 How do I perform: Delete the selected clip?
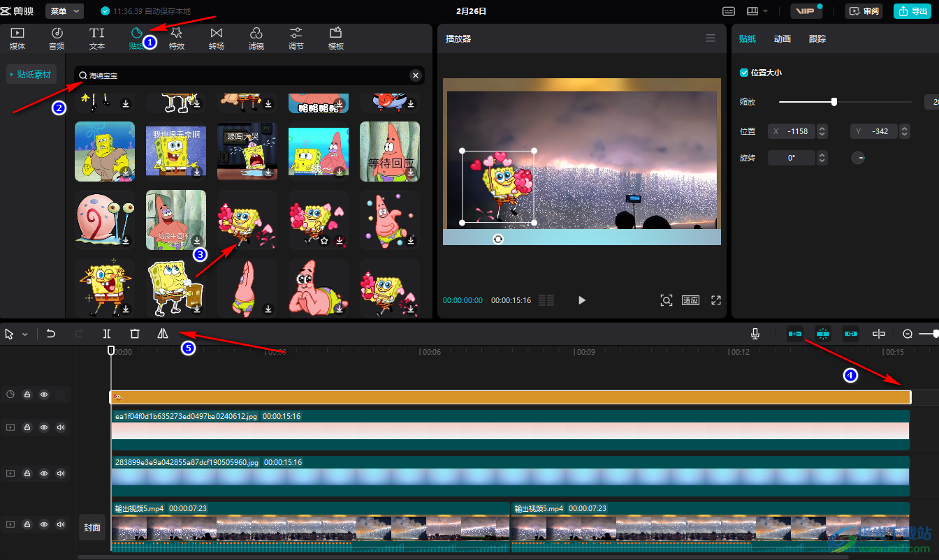tap(135, 334)
